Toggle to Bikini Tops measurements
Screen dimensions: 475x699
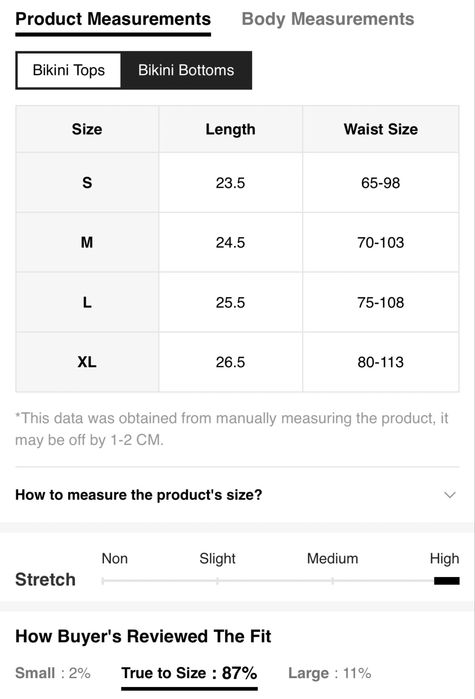click(x=69, y=70)
